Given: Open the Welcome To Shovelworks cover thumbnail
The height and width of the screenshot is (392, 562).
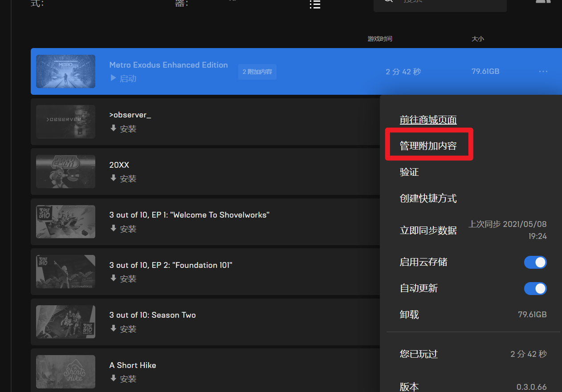Looking at the screenshot, I should click(65, 222).
